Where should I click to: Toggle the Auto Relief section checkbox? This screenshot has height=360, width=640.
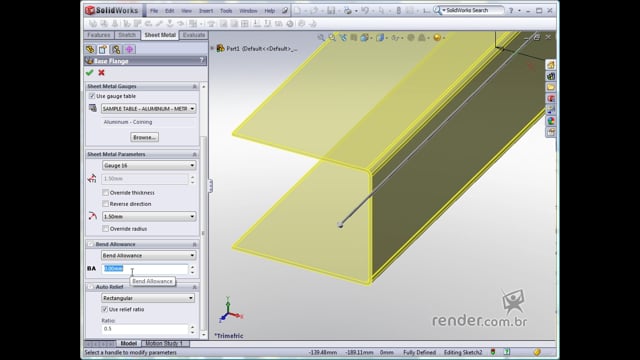pyautogui.click(x=91, y=287)
